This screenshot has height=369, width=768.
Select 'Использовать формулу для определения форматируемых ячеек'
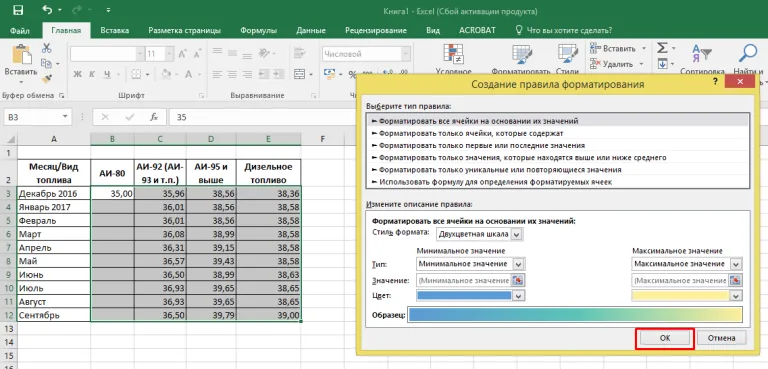coord(558,182)
